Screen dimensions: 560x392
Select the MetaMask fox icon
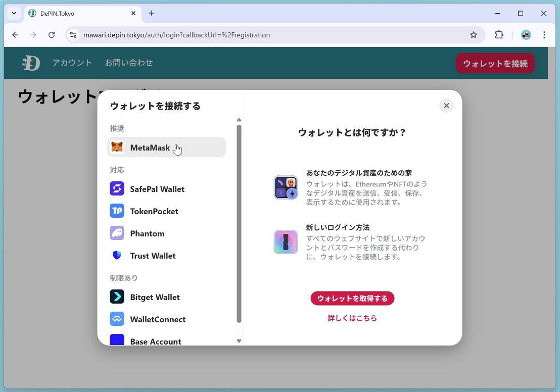pos(117,148)
